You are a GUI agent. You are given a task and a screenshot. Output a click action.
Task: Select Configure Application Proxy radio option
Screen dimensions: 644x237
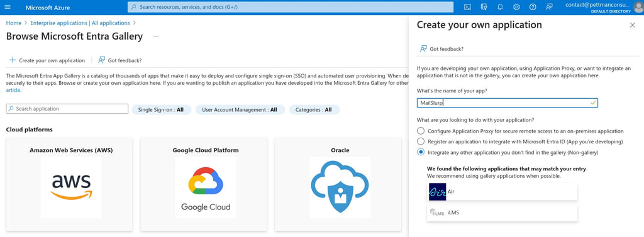pyautogui.click(x=421, y=131)
